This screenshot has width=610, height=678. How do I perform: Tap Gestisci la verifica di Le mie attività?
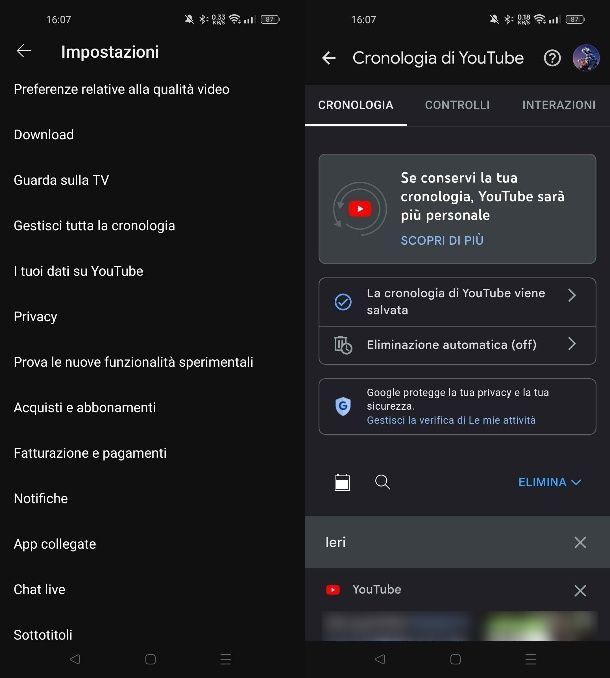click(x=451, y=420)
